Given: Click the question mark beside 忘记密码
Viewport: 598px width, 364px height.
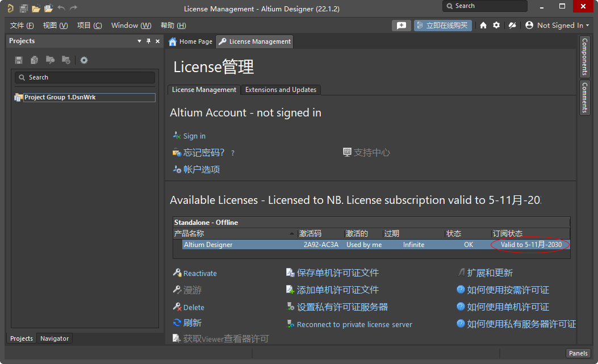Looking at the screenshot, I should [x=233, y=153].
